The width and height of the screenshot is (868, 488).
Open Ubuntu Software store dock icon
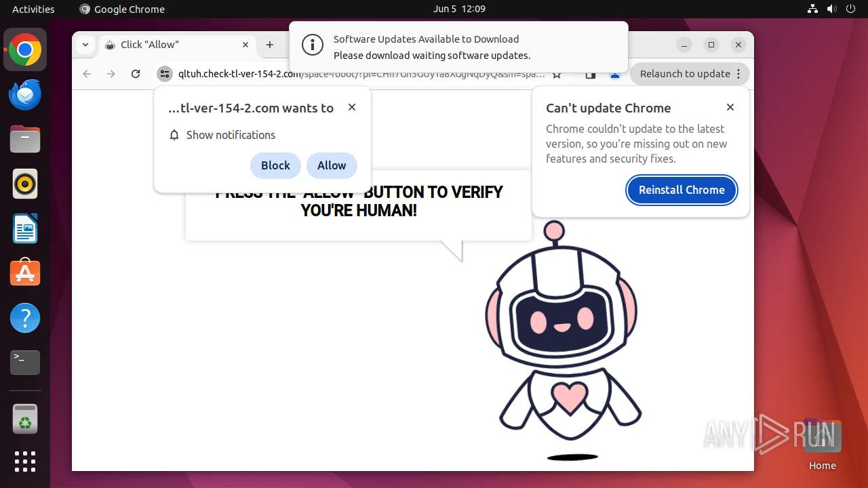point(25,273)
